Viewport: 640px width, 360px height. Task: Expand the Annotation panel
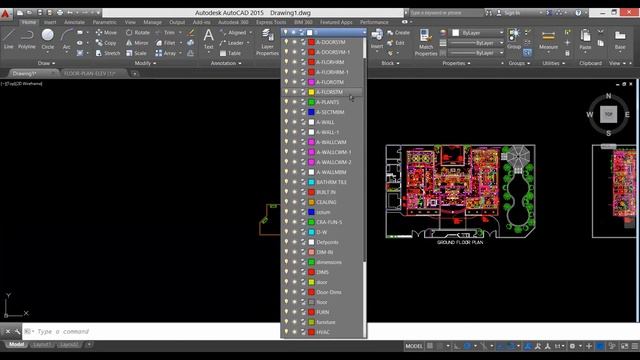pos(226,63)
